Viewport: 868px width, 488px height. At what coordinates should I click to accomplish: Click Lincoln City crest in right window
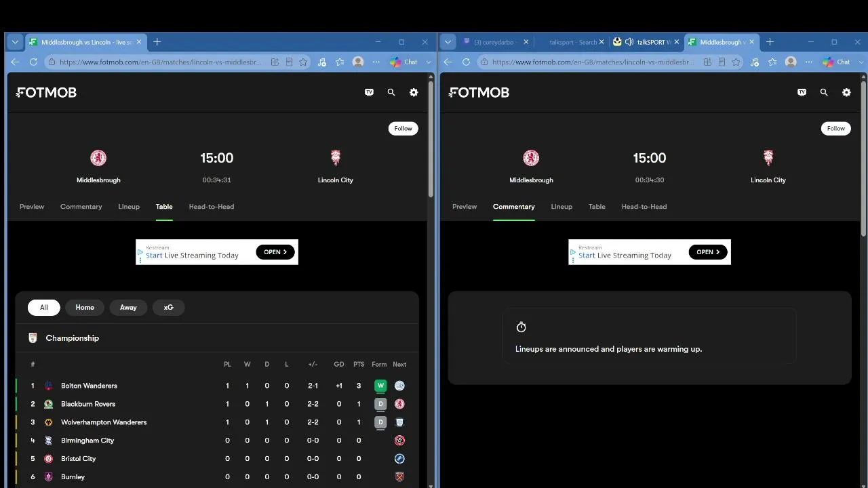(x=768, y=158)
